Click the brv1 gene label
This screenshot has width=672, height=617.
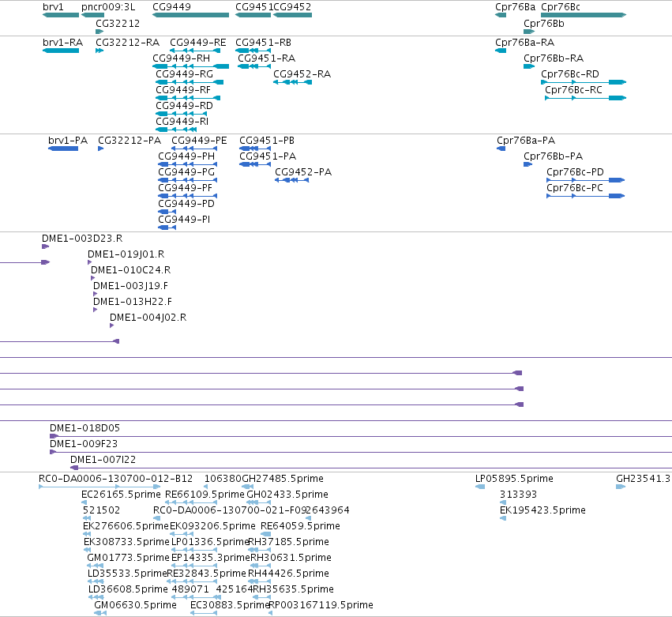pos(53,7)
